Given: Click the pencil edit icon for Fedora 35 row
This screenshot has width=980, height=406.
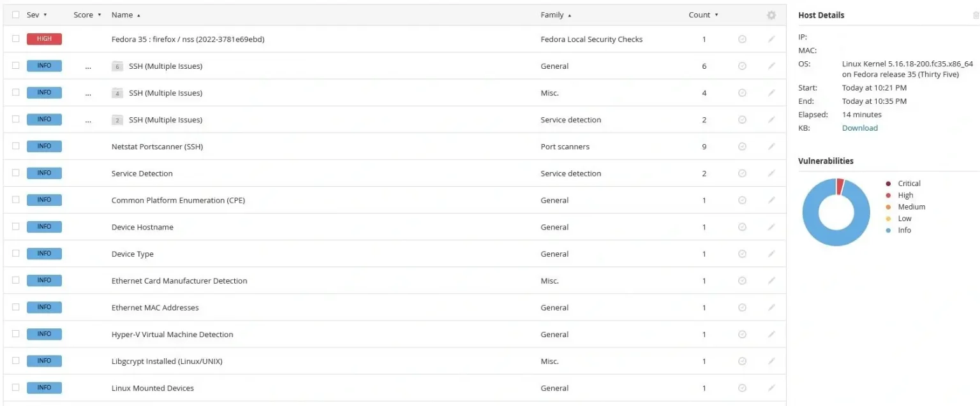Looking at the screenshot, I should coord(771,40).
